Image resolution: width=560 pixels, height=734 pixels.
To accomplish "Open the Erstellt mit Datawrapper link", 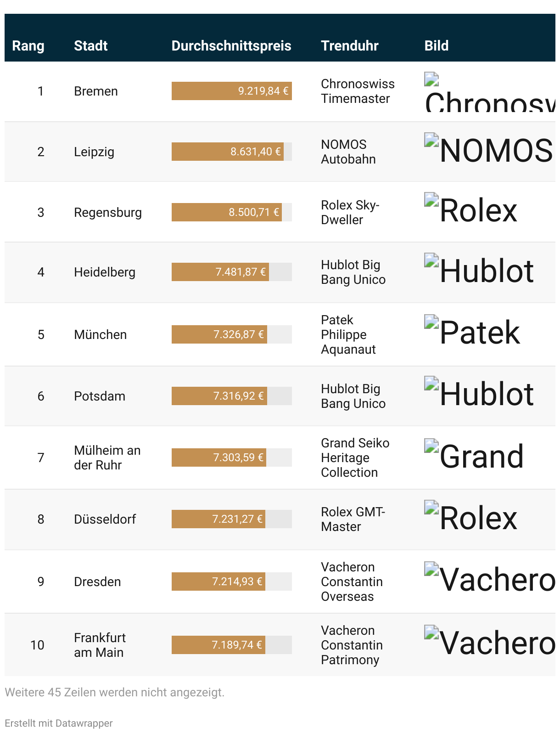I will (58, 723).
